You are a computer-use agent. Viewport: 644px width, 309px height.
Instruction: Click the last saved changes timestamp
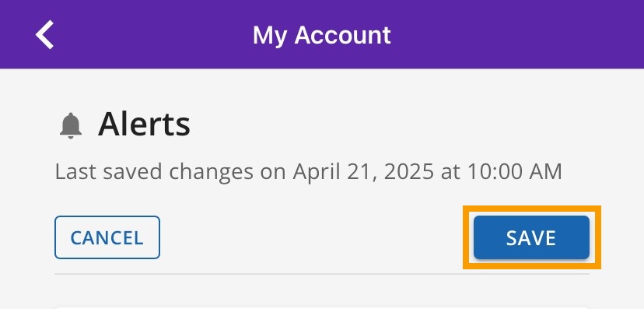pyautogui.click(x=309, y=172)
